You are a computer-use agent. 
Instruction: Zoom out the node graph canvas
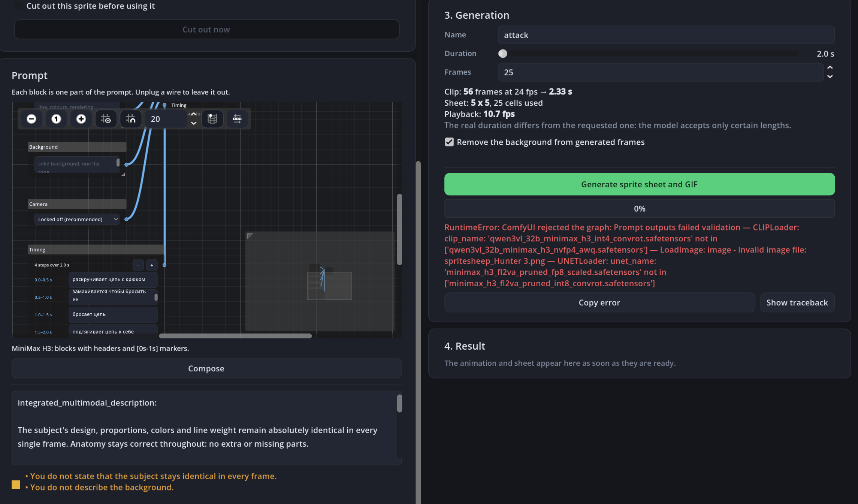tap(31, 119)
